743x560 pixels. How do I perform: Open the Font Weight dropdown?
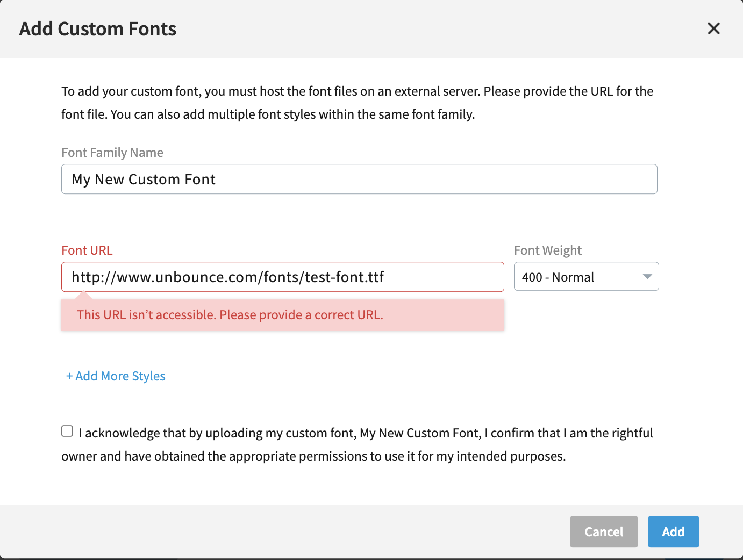point(586,277)
